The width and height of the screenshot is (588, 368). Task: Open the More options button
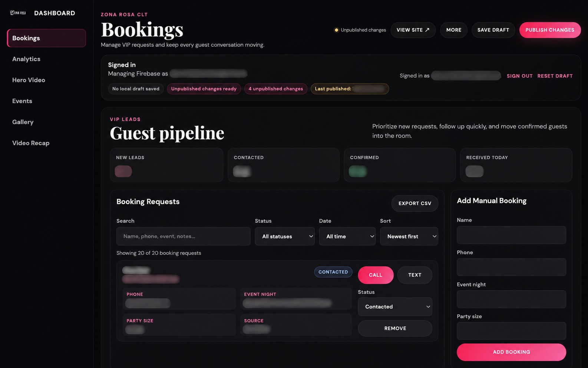(x=454, y=30)
